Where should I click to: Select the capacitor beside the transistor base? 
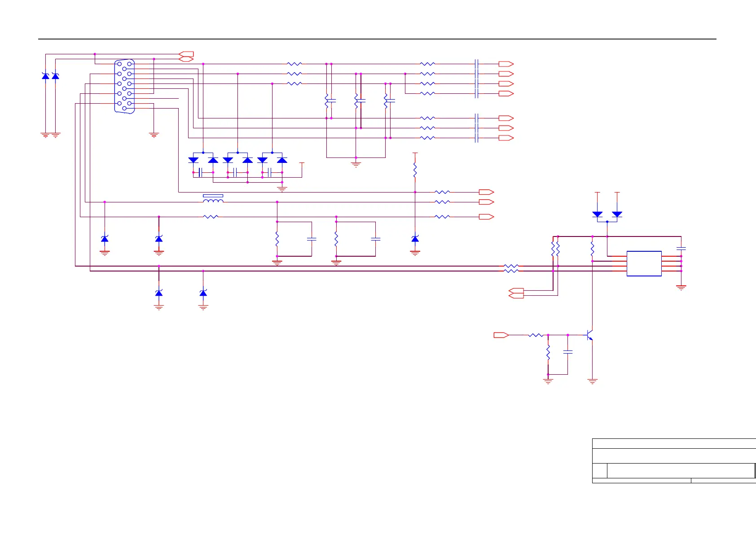click(x=568, y=353)
